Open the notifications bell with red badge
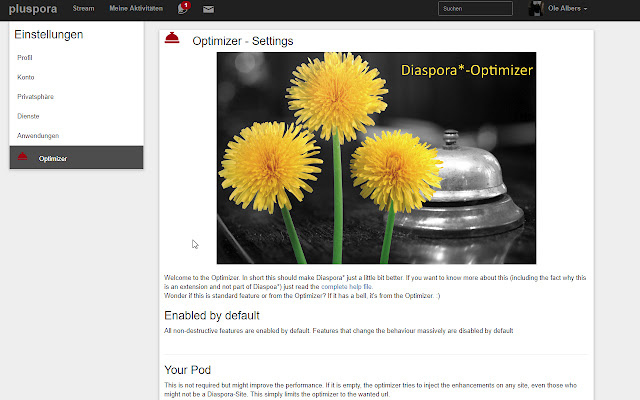This screenshot has height=400, width=640. click(x=184, y=8)
